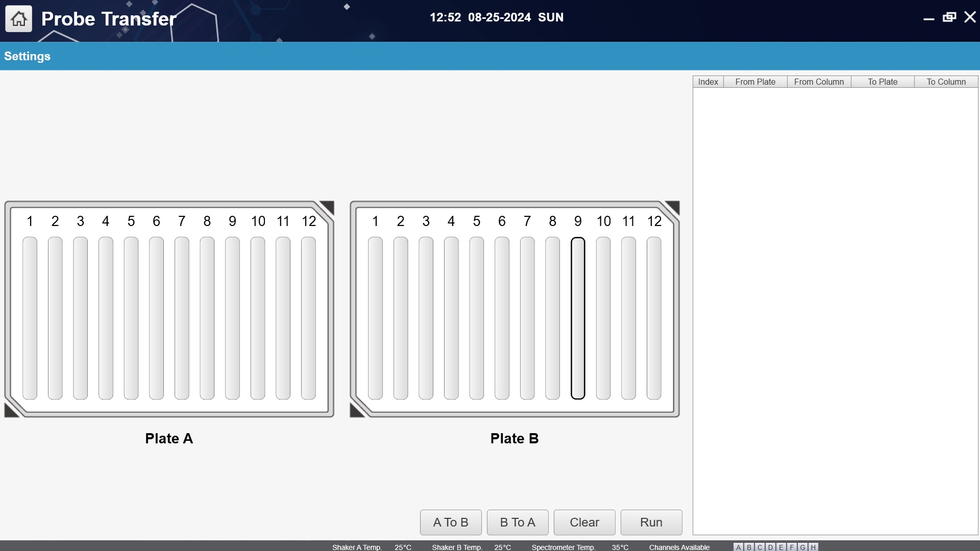Deselect highlighted column 9 on Plate B
980x551 pixels.
[x=578, y=318]
